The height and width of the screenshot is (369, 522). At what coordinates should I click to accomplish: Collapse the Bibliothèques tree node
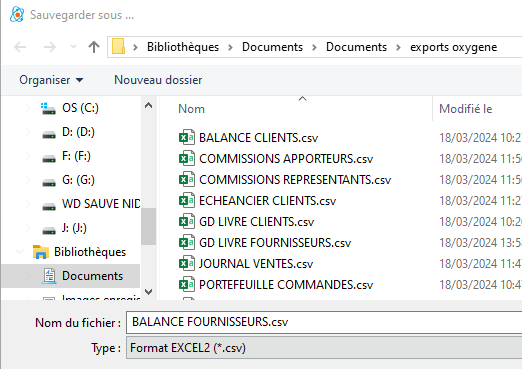pyautogui.click(x=20, y=252)
